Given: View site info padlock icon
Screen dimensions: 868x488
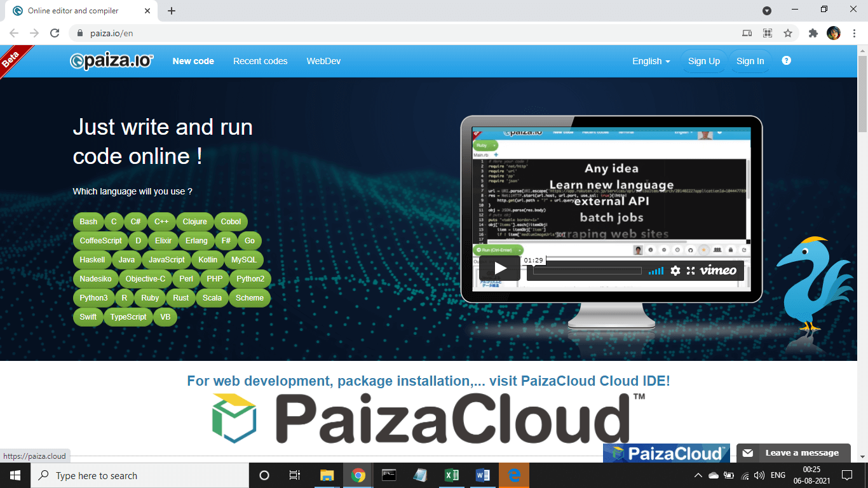Looking at the screenshot, I should [x=80, y=33].
